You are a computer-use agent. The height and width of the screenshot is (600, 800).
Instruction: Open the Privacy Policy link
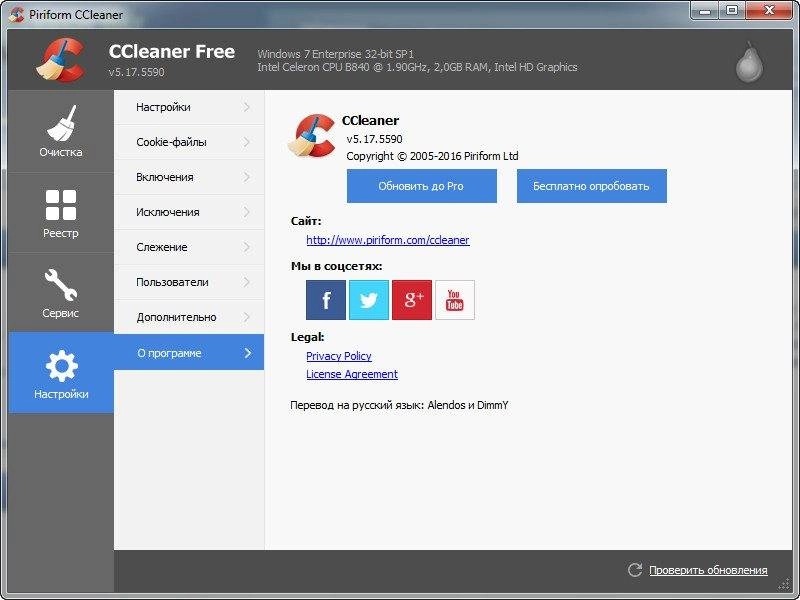(339, 356)
